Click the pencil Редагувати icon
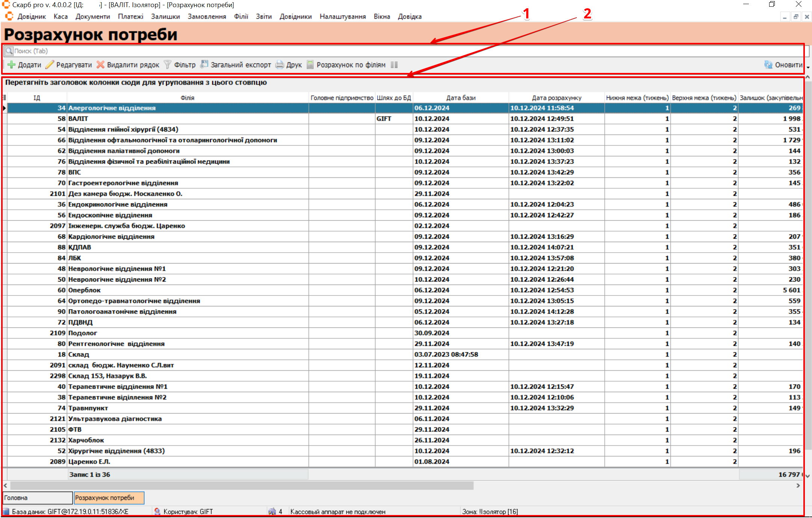Viewport: 812px width, 518px height. pyautogui.click(x=50, y=65)
